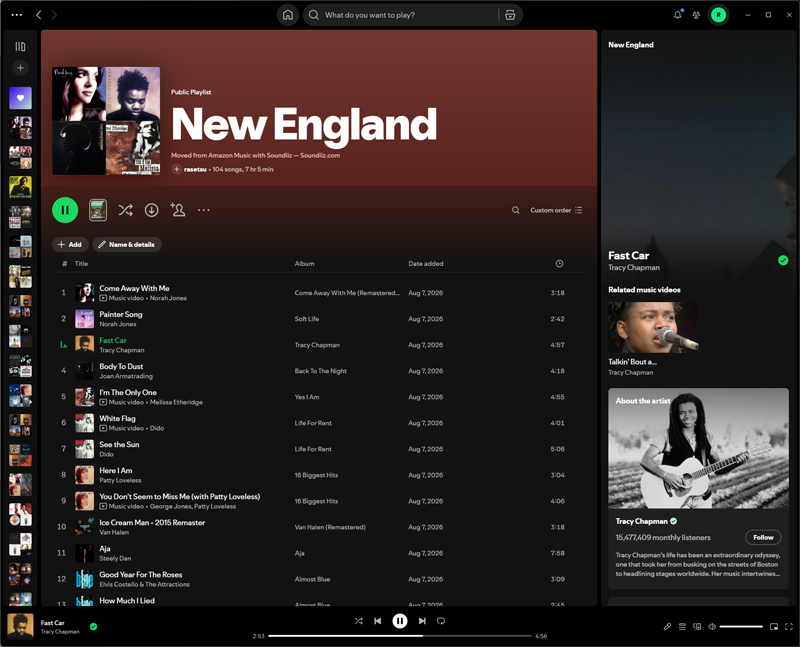Image resolution: width=800 pixels, height=647 pixels.
Task: Go forward with the right arrow
Action: (54, 15)
